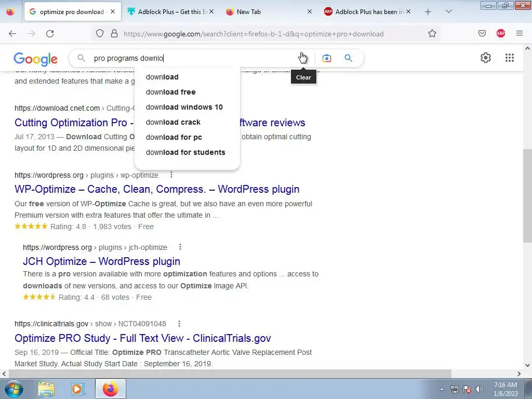Open the Adblock Plus extension icon
The width and height of the screenshot is (532, 399).
[501, 34]
